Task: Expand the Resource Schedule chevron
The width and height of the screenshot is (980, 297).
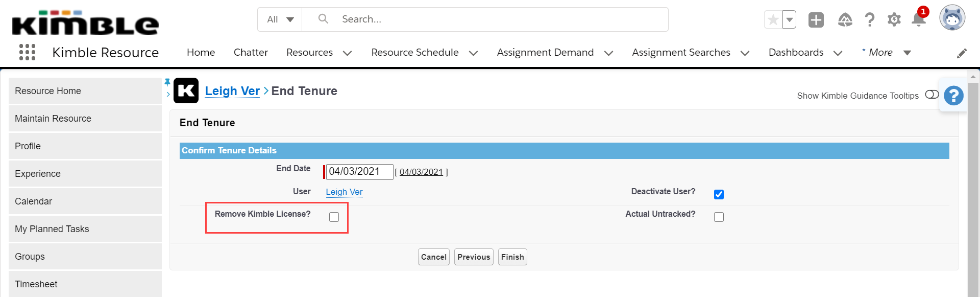Action: click(473, 53)
